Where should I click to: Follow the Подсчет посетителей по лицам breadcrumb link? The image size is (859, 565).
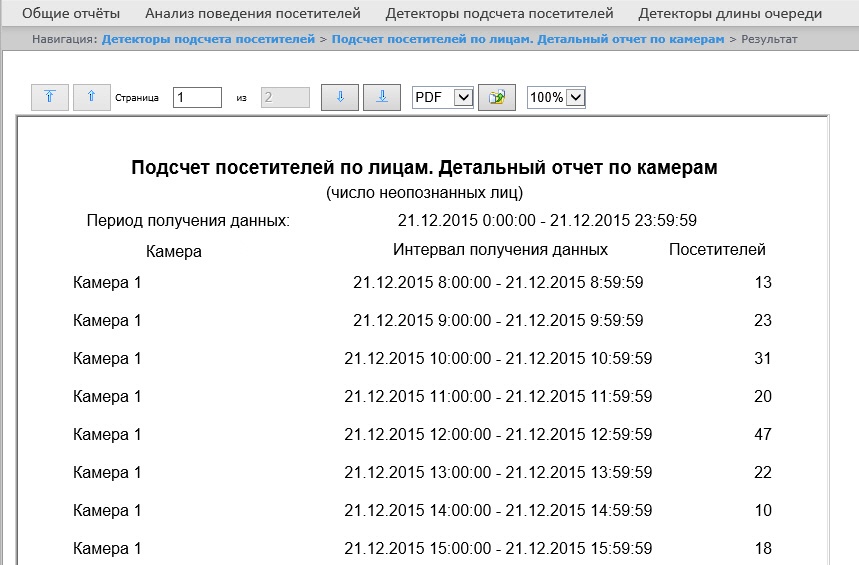click(x=527, y=39)
